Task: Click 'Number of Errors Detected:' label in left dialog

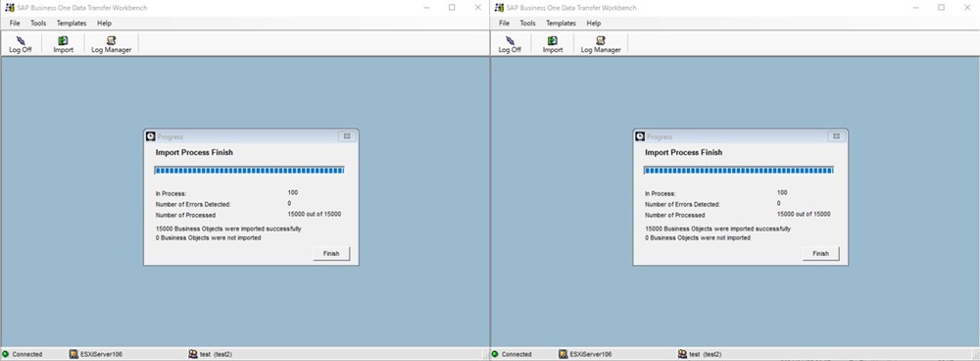Action: 193,204
